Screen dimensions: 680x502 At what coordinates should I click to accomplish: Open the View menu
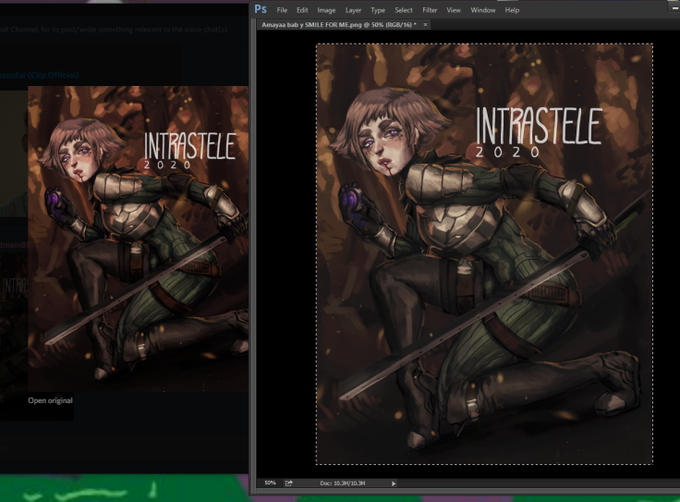[x=453, y=10]
